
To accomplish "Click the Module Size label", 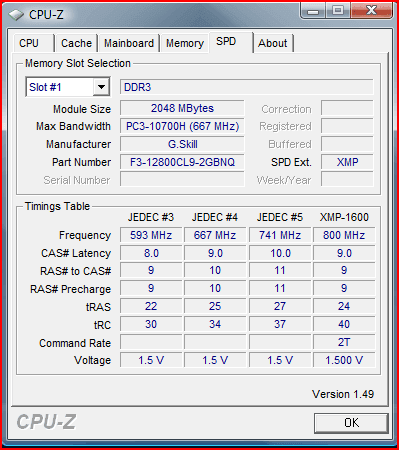I will pyautogui.click(x=82, y=109).
